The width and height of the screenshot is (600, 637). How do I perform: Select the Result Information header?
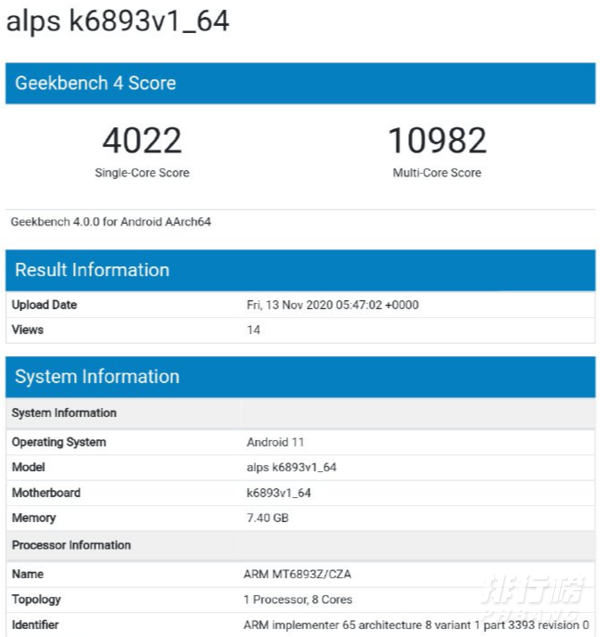pyautogui.click(x=300, y=270)
